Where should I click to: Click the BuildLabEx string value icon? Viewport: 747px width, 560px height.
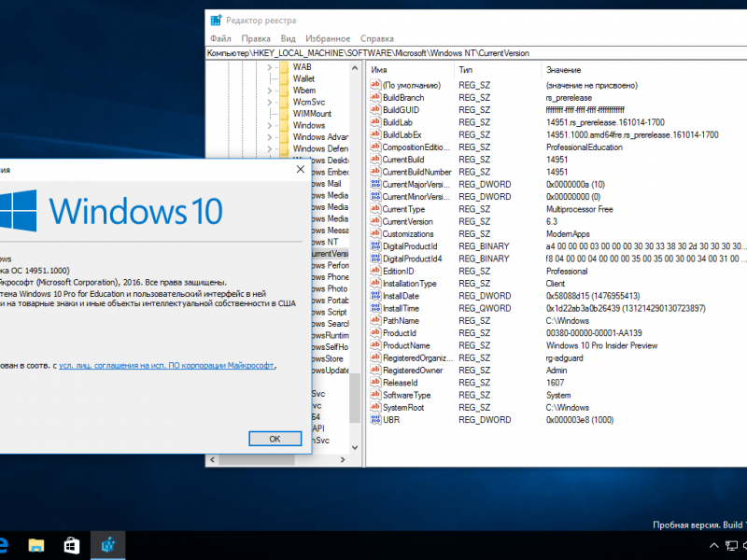click(375, 134)
